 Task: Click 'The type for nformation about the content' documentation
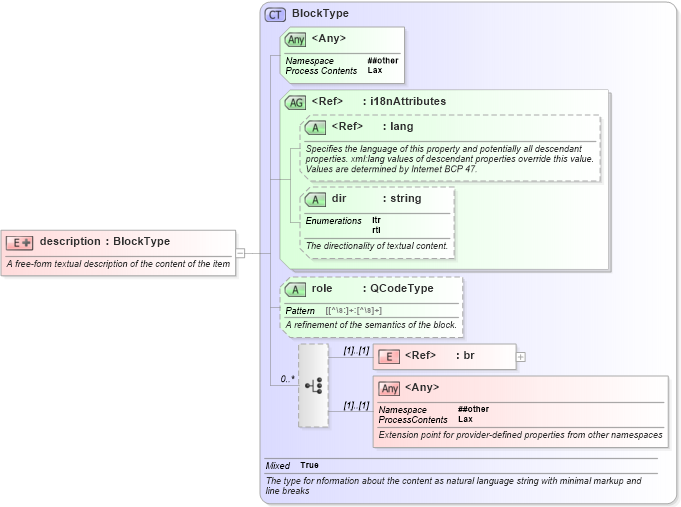[453, 486]
